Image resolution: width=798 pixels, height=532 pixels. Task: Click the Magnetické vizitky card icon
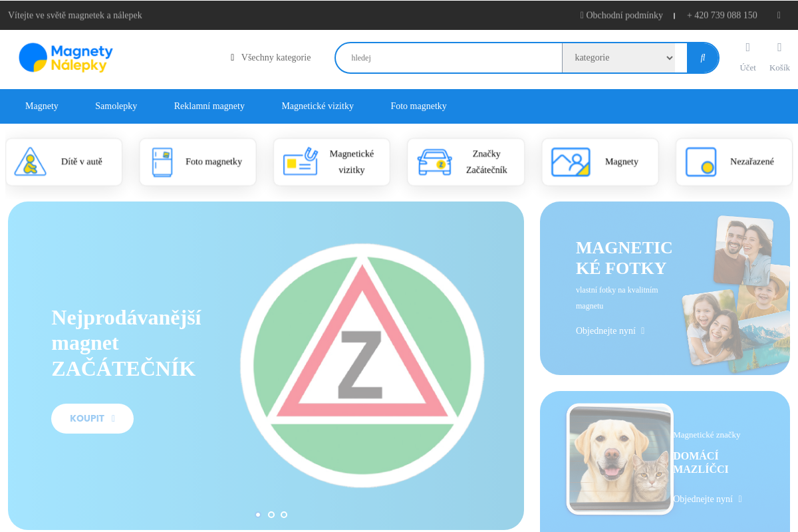pos(300,162)
